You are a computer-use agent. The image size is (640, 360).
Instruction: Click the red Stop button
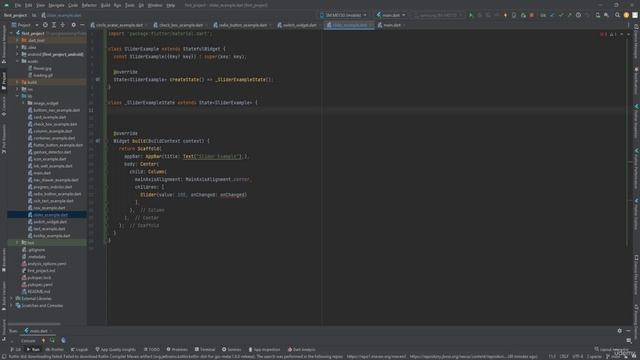pos(531,15)
